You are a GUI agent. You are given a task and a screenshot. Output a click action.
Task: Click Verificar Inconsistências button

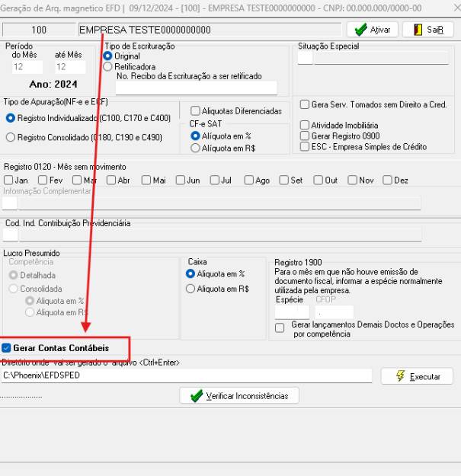click(239, 395)
